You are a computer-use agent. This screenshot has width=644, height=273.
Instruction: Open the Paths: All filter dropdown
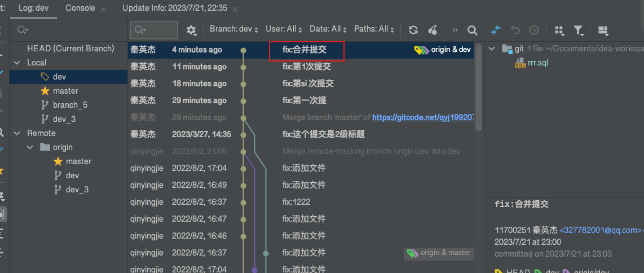tap(374, 29)
